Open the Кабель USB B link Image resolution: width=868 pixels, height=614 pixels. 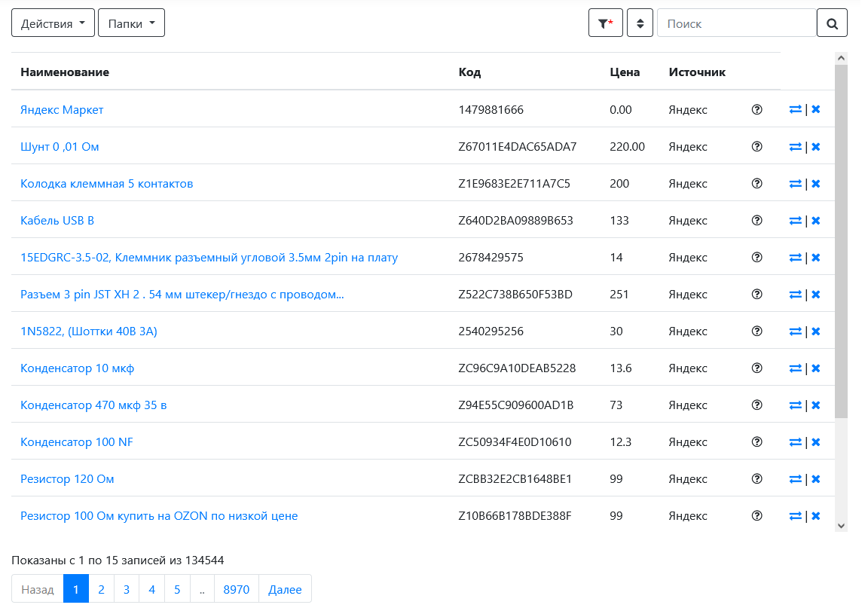[x=57, y=220]
